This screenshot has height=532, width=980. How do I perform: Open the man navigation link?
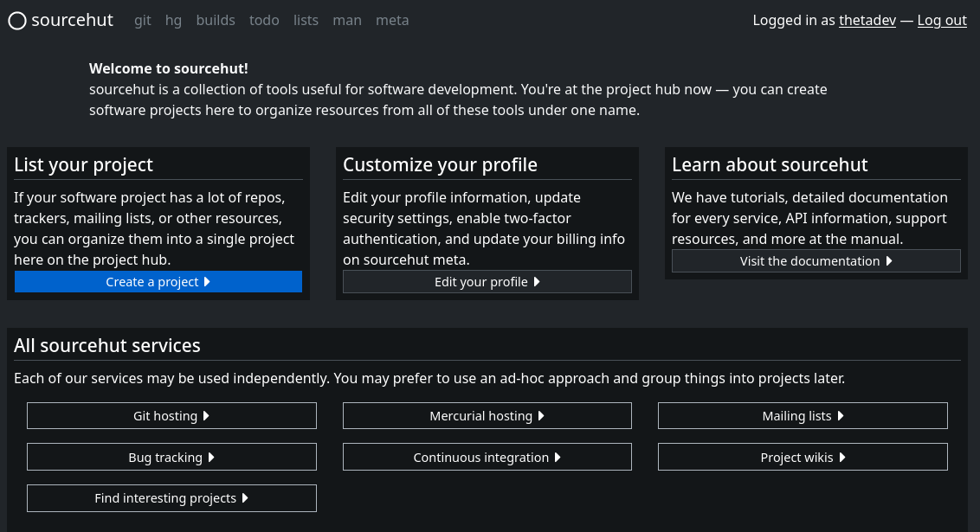pyautogui.click(x=347, y=21)
